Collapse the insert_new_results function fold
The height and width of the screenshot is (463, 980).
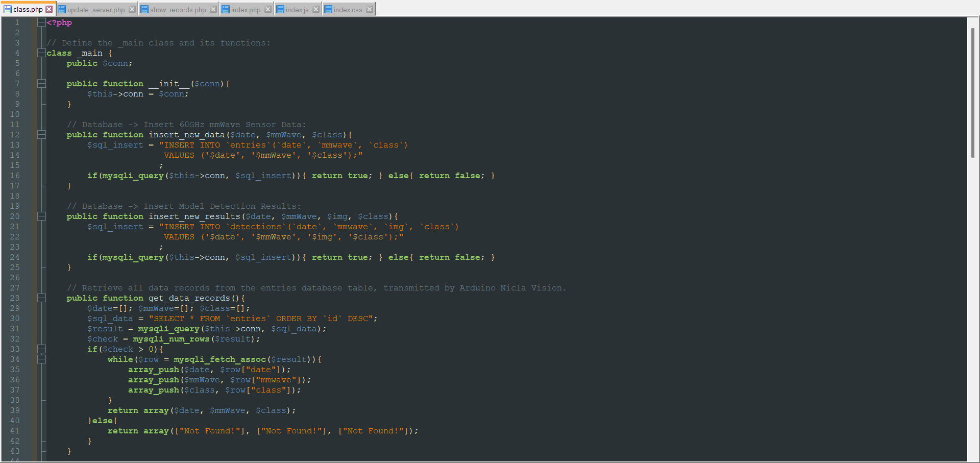[x=41, y=216]
